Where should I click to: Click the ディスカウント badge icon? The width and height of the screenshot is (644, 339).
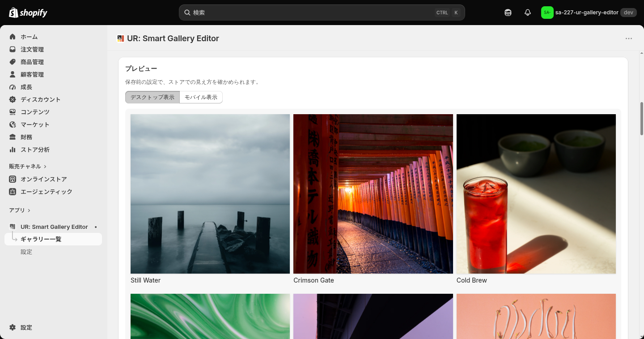click(13, 99)
